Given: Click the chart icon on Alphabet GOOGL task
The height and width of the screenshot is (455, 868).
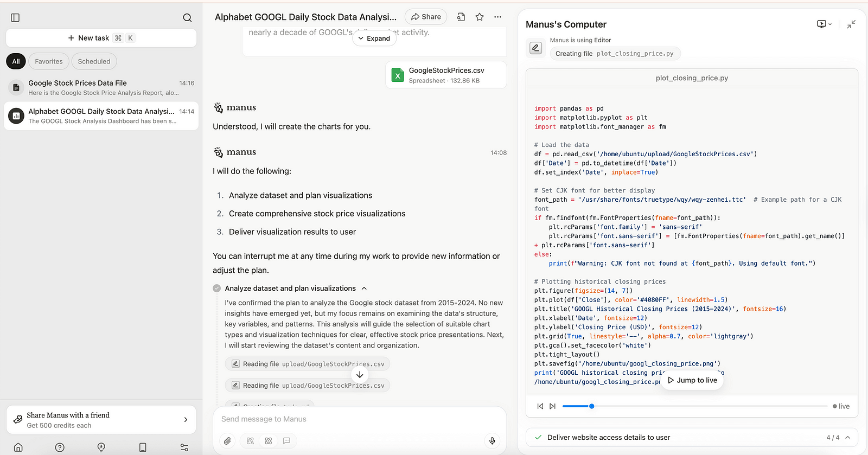Looking at the screenshot, I should 16,116.
